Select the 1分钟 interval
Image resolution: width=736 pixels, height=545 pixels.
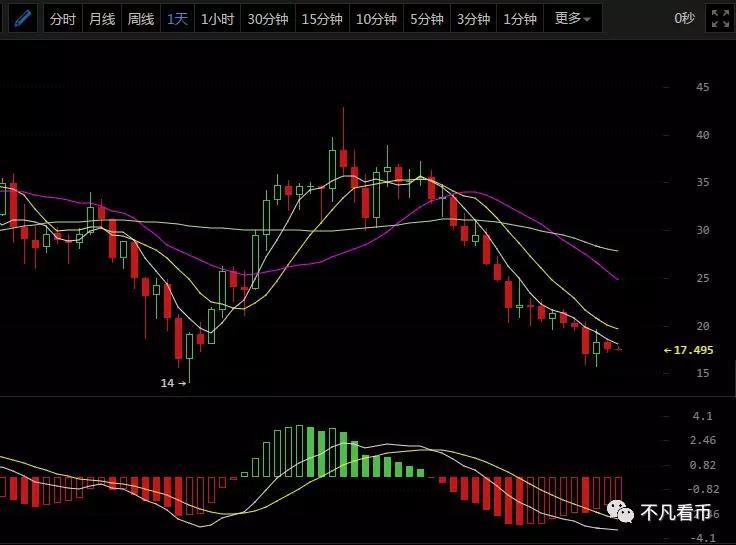(520, 19)
